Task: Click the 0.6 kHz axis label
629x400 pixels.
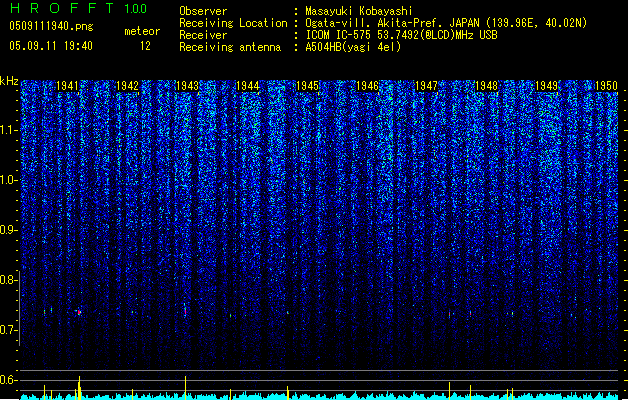Action: (x=8, y=380)
